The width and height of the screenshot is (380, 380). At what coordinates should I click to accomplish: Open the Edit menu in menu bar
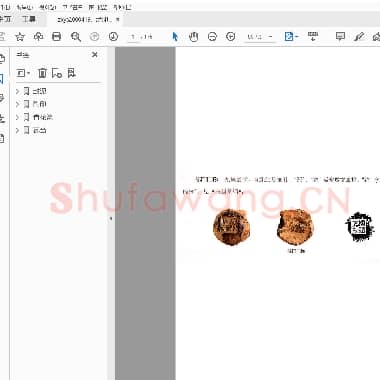[x=25, y=7]
